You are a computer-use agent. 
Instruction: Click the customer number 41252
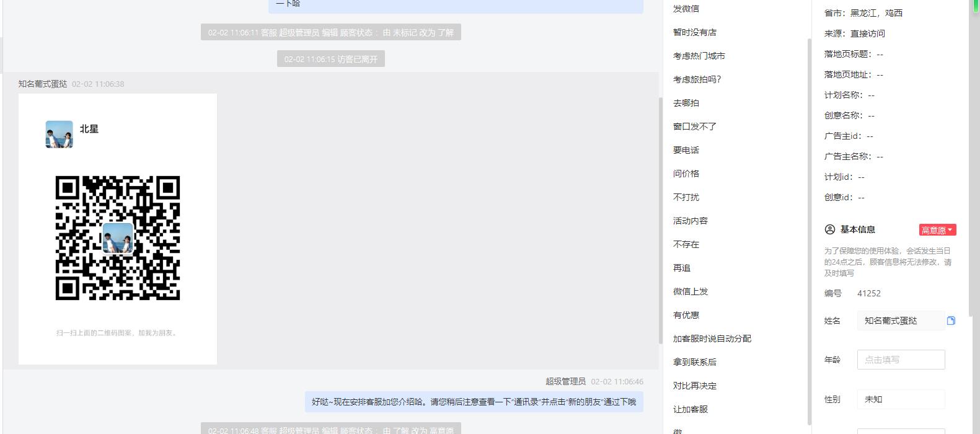click(x=869, y=293)
